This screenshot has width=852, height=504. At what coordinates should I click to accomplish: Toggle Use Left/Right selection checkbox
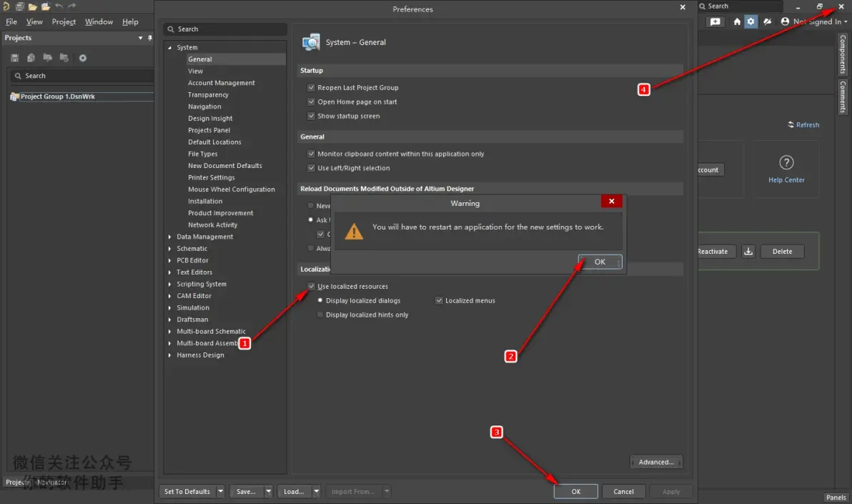pyautogui.click(x=311, y=168)
